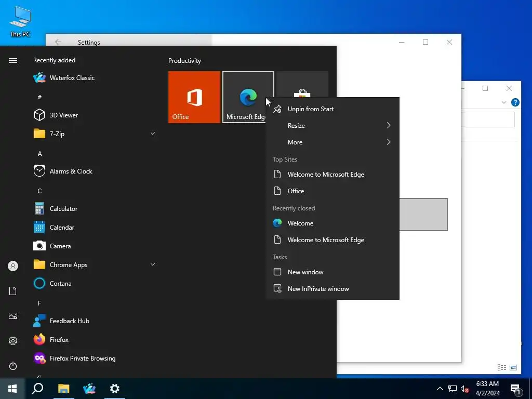Choose New InPrivate window task
The height and width of the screenshot is (399, 532).
[x=332, y=289]
